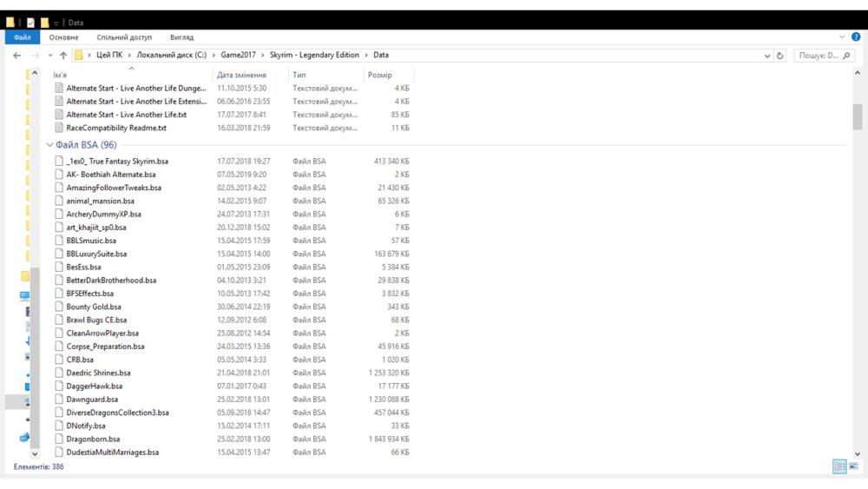The width and height of the screenshot is (868, 489).
Task: Click the navigation pane scrollbar down arrow
Action: tap(35, 453)
